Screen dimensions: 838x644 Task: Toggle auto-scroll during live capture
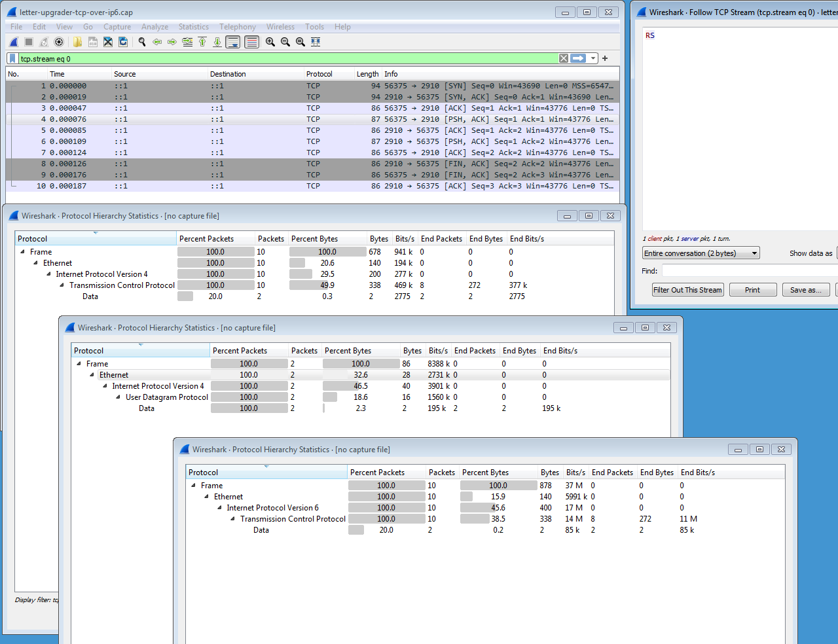point(233,42)
